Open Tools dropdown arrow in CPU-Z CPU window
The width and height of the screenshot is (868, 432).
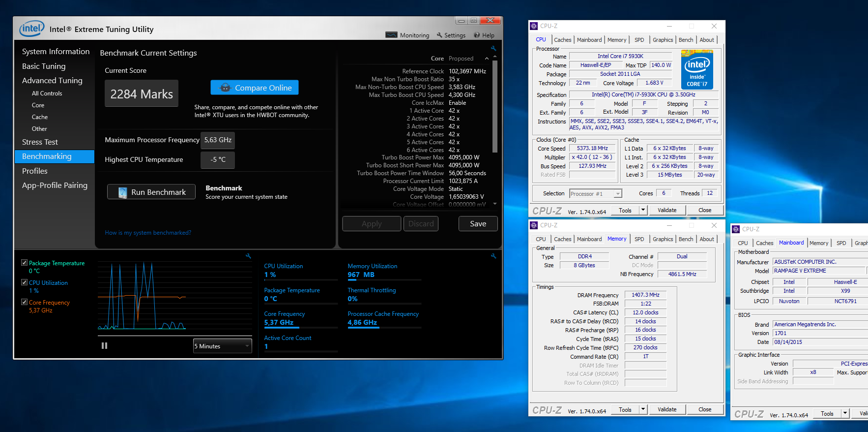tap(642, 210)
